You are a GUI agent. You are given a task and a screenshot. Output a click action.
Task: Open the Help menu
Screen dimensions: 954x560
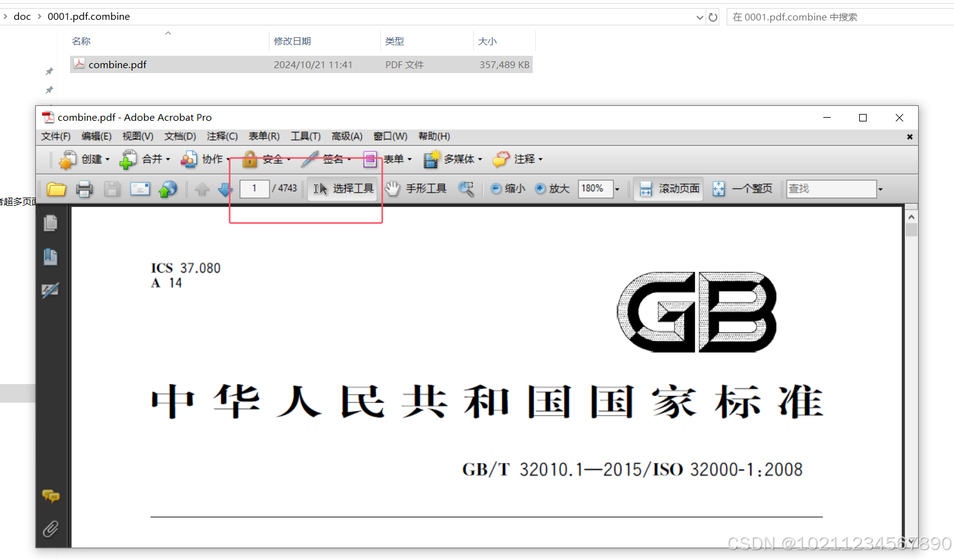point(434,136)
